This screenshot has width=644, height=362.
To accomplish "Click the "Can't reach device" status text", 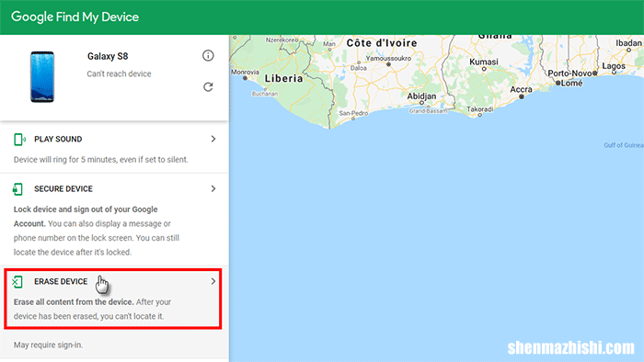I will click(x=119, y=74).
